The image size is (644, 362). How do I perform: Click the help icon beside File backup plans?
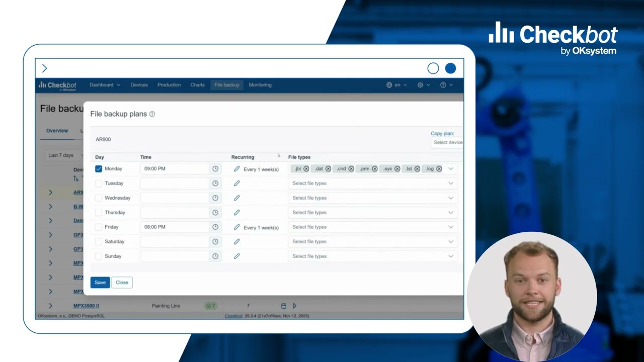(152, 114)
